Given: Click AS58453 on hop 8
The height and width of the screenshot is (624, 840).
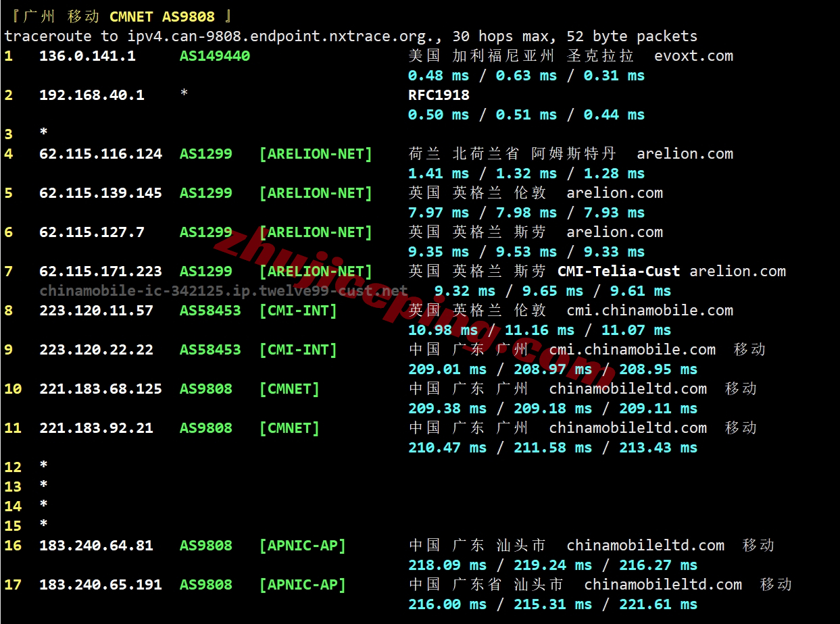Looking at the screenshot, I should pyautogui.click(x=210, y=311).
